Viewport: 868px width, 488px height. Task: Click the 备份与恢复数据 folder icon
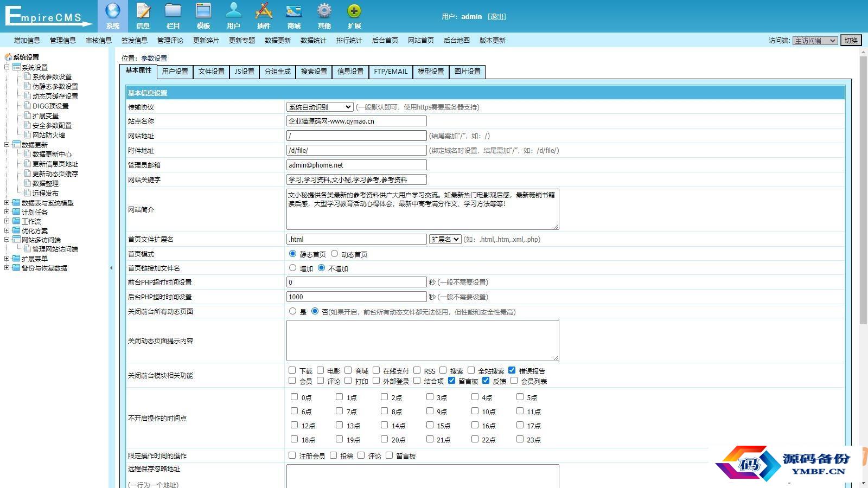(x=16, y=268)
